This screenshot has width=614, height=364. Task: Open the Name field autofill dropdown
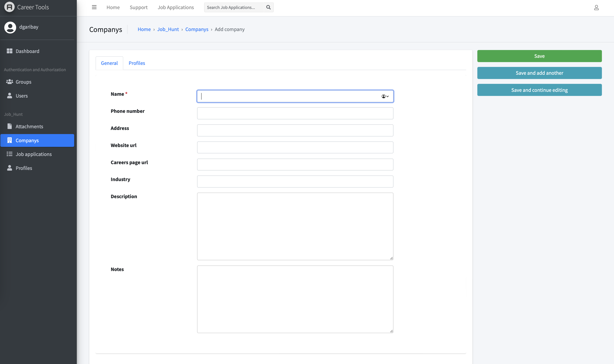[x=385, y=96]
